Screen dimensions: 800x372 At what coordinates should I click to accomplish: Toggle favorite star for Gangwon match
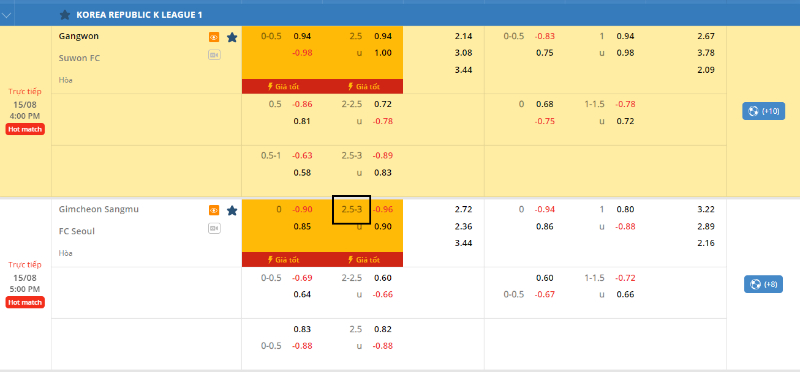232,37
